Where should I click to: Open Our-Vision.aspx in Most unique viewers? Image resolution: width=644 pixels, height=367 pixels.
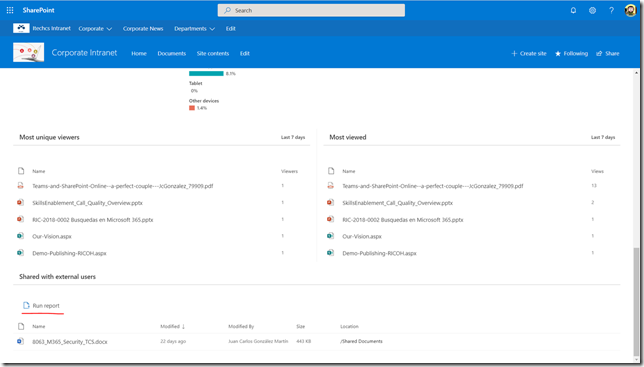pyautogui.click(x=52, y=236)
